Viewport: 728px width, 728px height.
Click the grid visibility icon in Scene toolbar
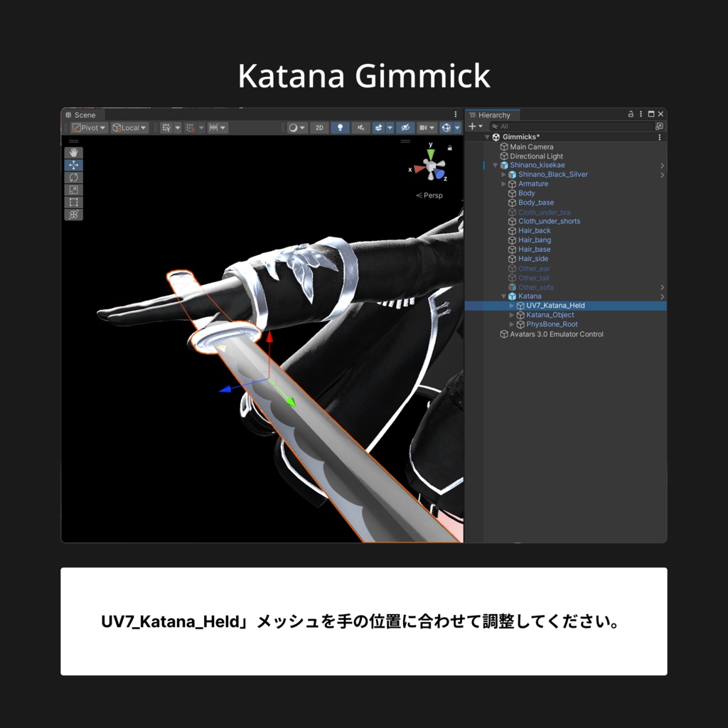tap(166, 128)
